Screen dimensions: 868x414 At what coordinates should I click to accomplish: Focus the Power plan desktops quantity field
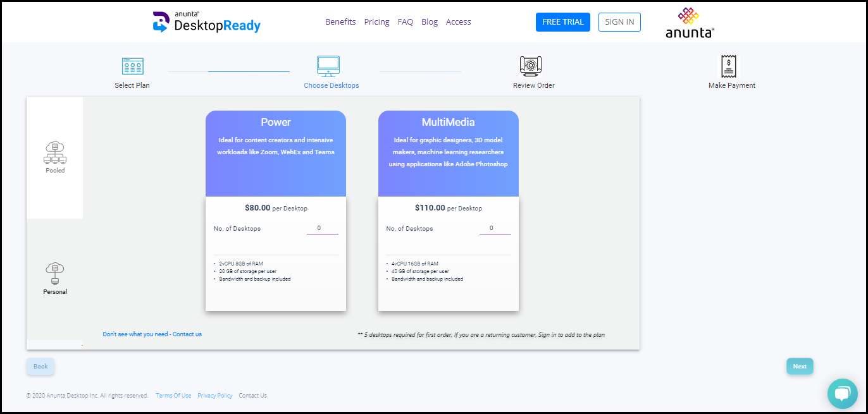pyautogui.click(x=322, y=228)
